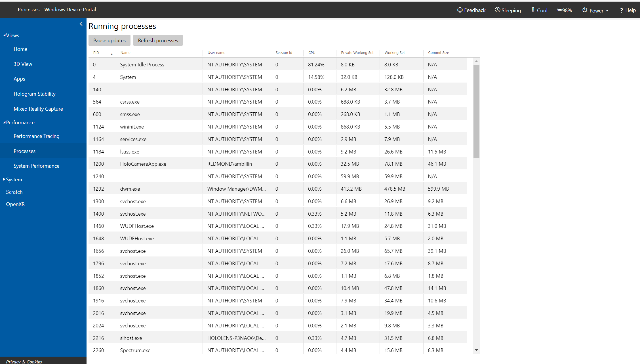This screenshot has height=364, width=640.
Task: Select the Sleeping status icon
Action: (x=498, y=9)
